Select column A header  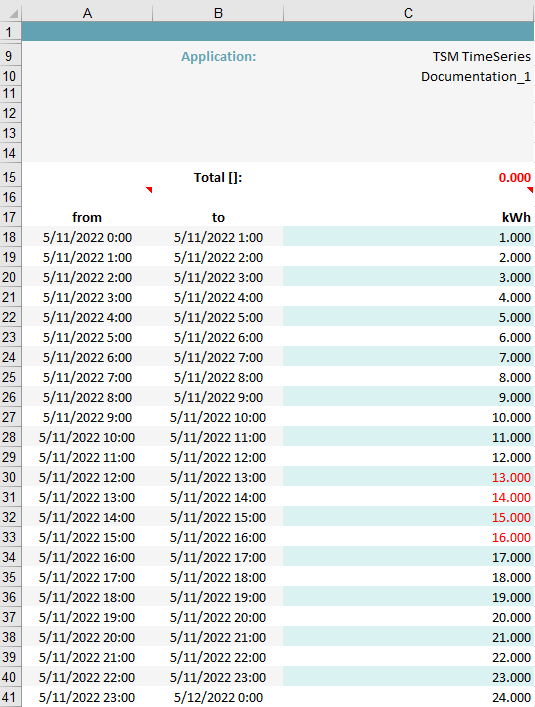click(87, 13)
